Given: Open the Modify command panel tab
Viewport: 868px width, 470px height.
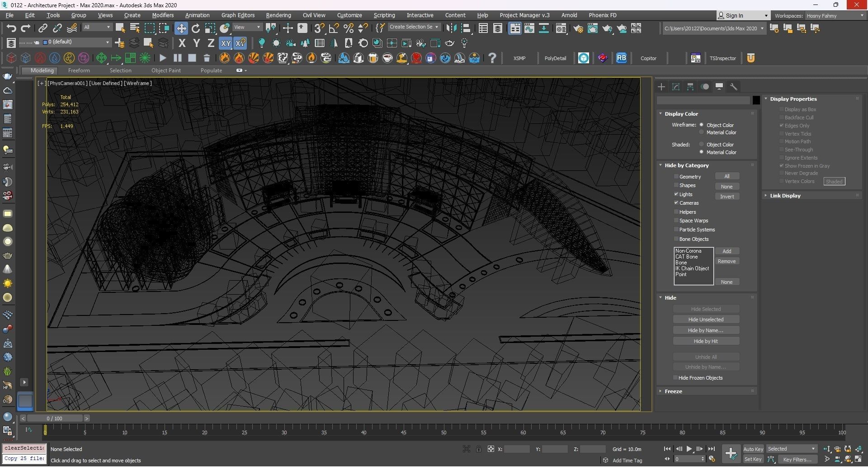Looking at the screenshot, I should coord(676,87).
